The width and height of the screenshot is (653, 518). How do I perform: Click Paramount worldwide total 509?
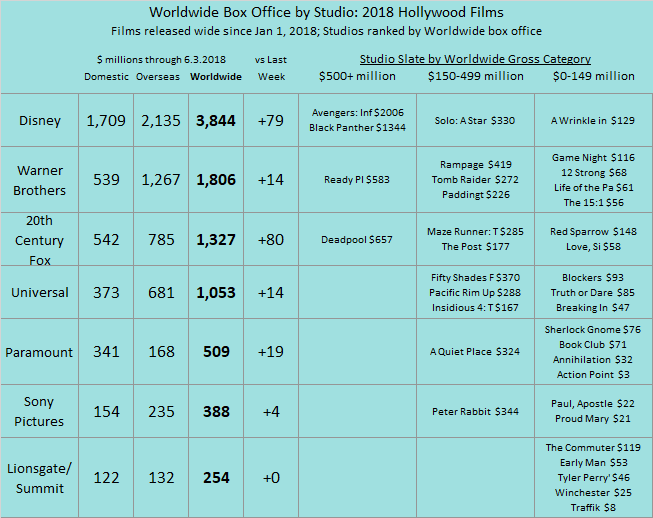216,352
